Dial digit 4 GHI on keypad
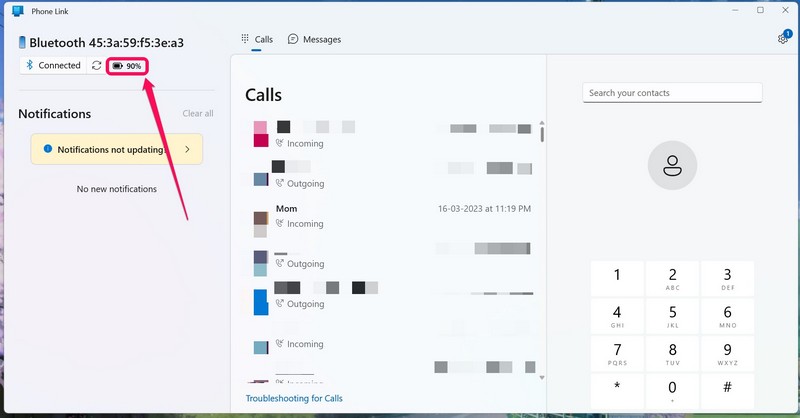The width and height of the screenshot is (800, 418). tap(617, 316)
